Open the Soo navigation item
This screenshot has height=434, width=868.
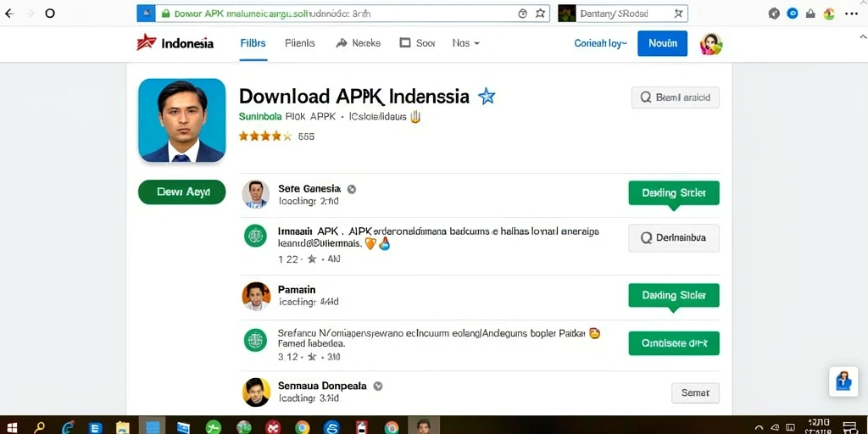click(x=417, y=43)
